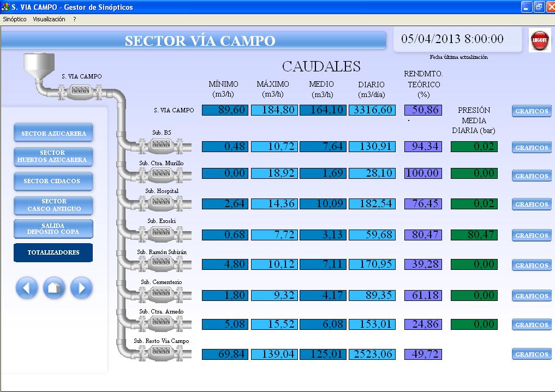Click the Sub. Eroski flow meter icon
Viewport: 555px width, 392px height.
point(161,233)
